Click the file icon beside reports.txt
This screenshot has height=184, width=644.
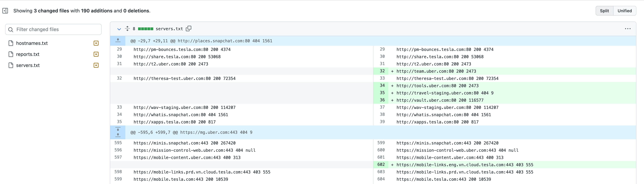pyautogui.click(x=11, y=54)
